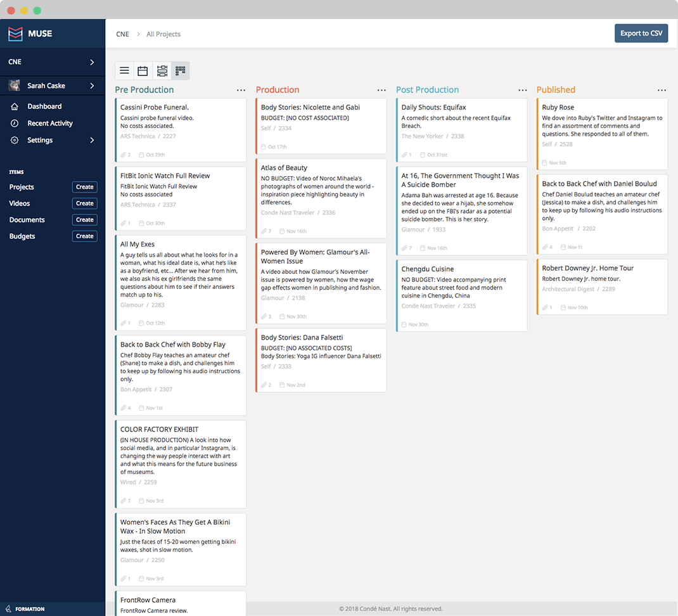
Task: Click the All Projects breadcrumb
Action: coord(163,34)
